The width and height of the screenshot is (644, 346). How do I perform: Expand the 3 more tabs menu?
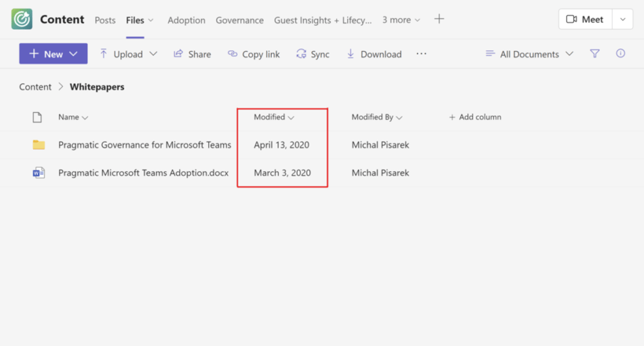click(401, 20)
